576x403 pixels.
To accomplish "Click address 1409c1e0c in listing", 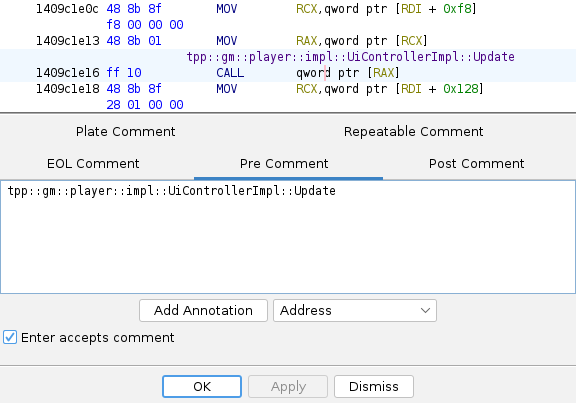I will click(x=68, y=8).
